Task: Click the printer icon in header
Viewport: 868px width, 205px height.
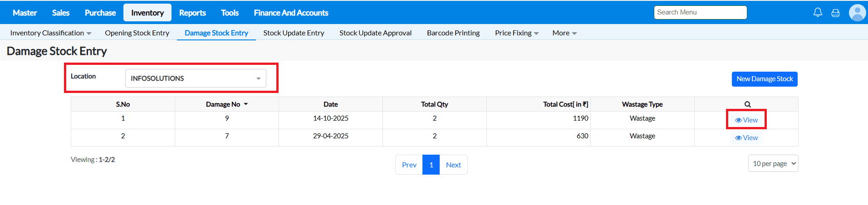Action: [x=835, y=13]
